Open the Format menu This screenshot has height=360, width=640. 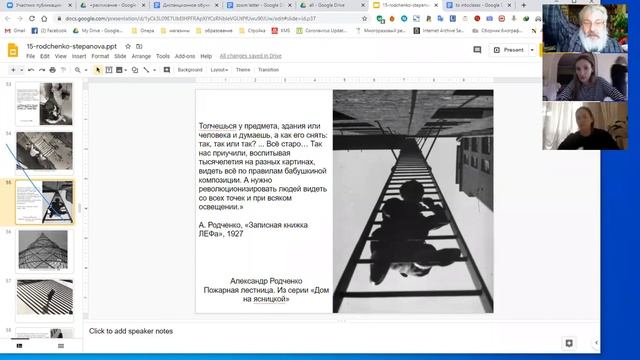point(100,56)
